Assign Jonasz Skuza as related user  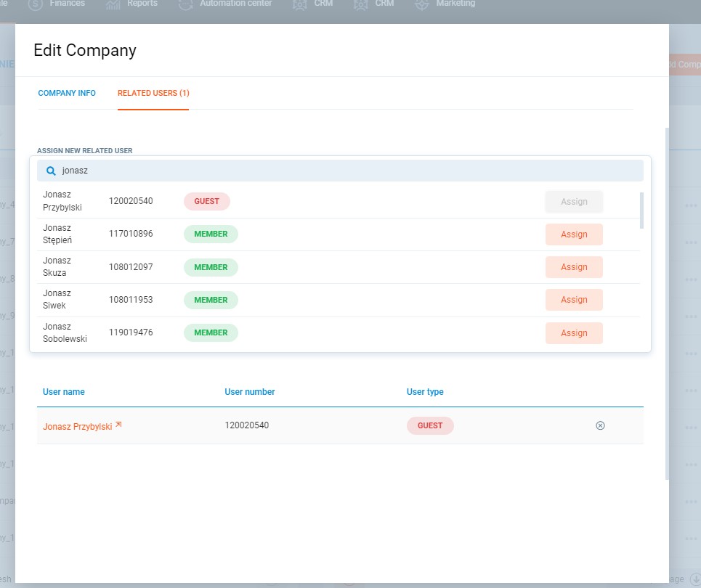click(574, 267)
